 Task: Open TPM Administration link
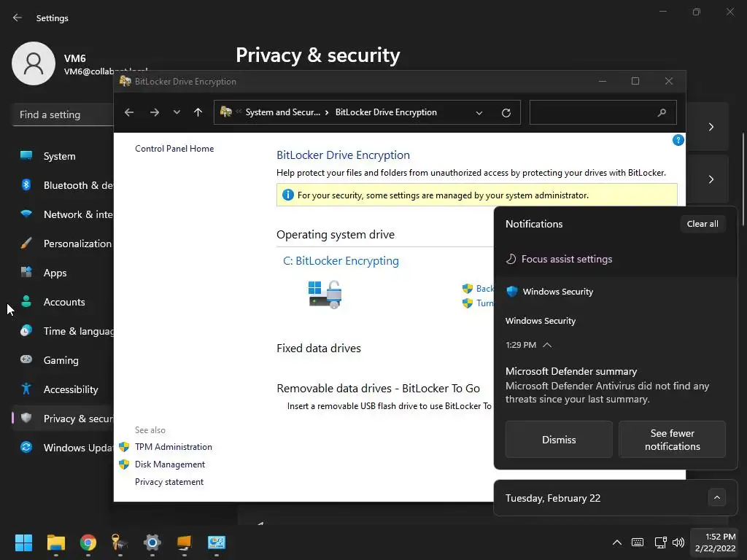point(174,447)
